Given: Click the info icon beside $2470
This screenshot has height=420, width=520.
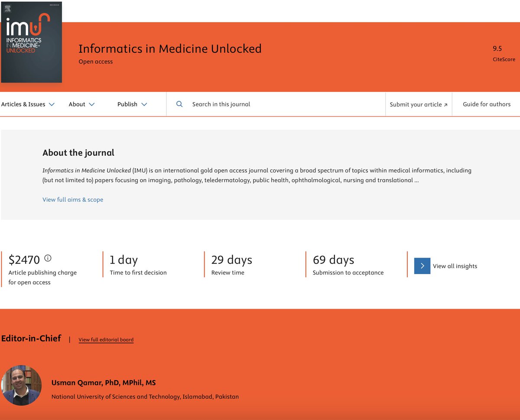Looking at the screenshot, I should [48, 258].
